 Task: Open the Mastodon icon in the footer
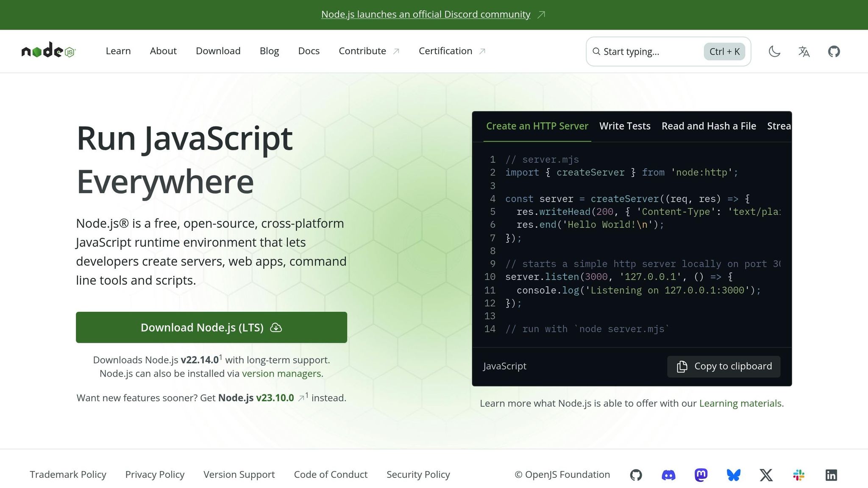pos(701,474)
